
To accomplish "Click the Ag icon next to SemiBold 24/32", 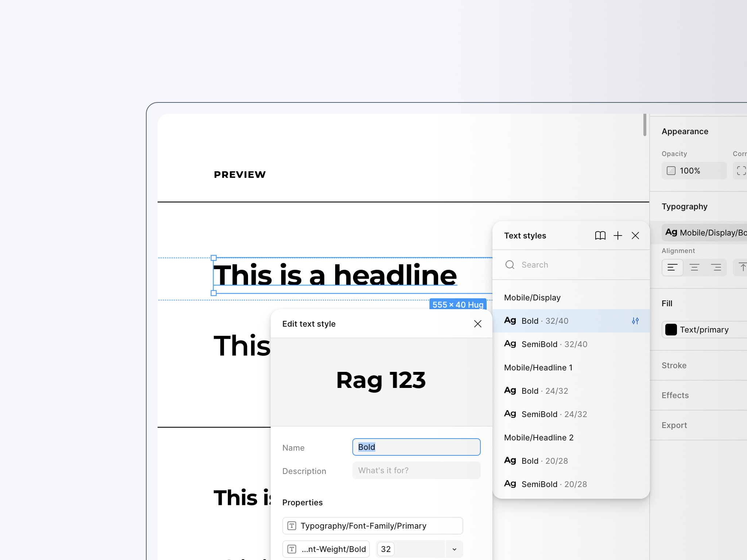I will 510,414.
